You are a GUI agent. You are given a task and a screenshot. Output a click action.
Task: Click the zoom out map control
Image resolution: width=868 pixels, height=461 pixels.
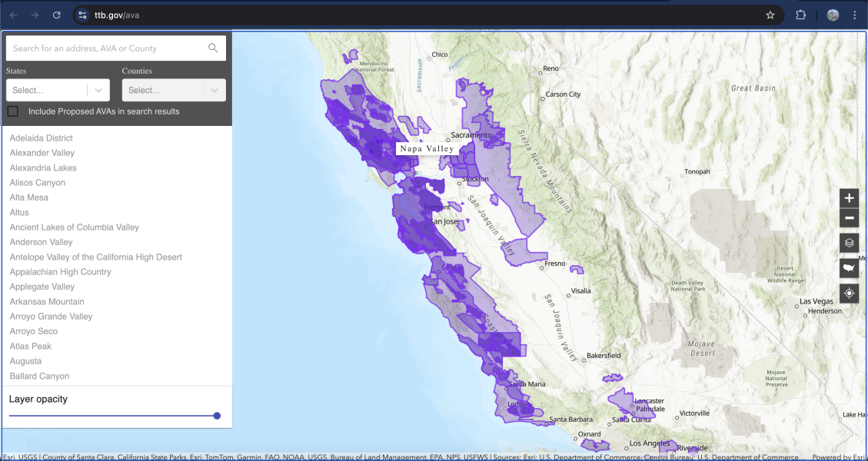pyautogui.click(x=849, y=218)
